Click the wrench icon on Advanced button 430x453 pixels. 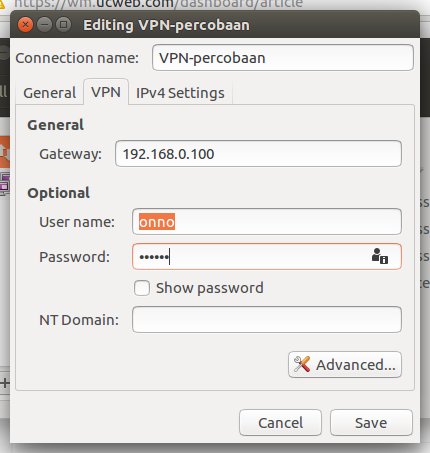[302, 364]
